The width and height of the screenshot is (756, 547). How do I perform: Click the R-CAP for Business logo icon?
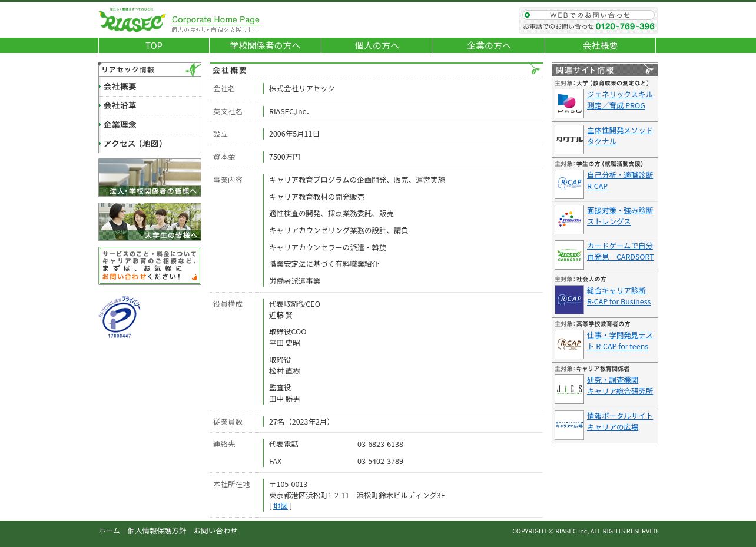569,300
